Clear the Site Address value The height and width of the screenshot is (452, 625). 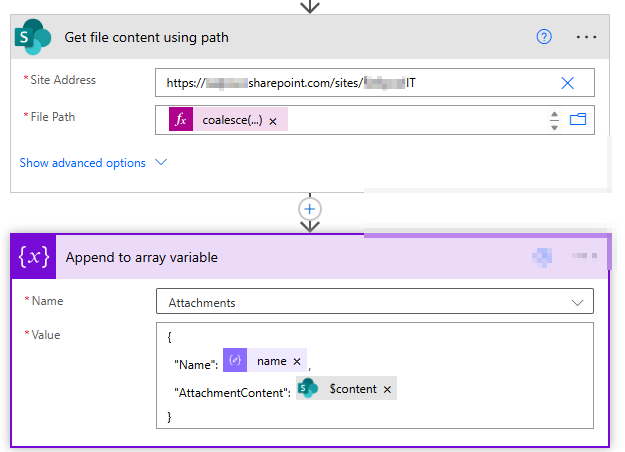(x=567, y=82)
